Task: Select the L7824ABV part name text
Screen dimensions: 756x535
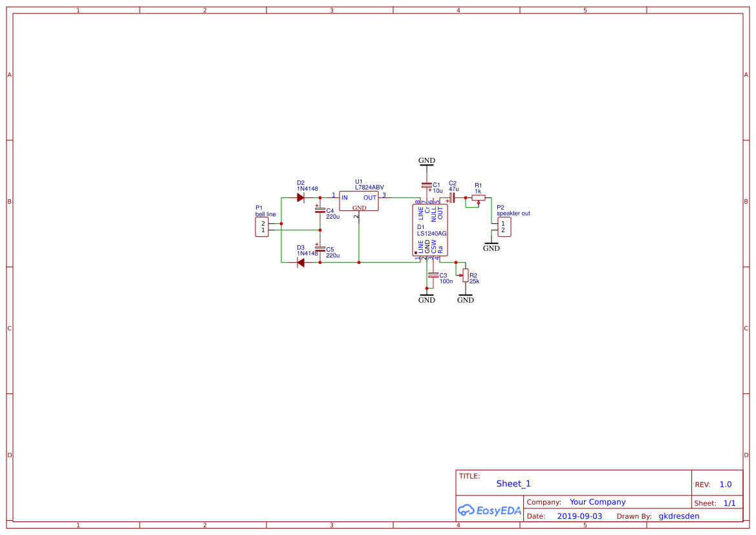Action: pyautogui.click(x=369, y=188)
